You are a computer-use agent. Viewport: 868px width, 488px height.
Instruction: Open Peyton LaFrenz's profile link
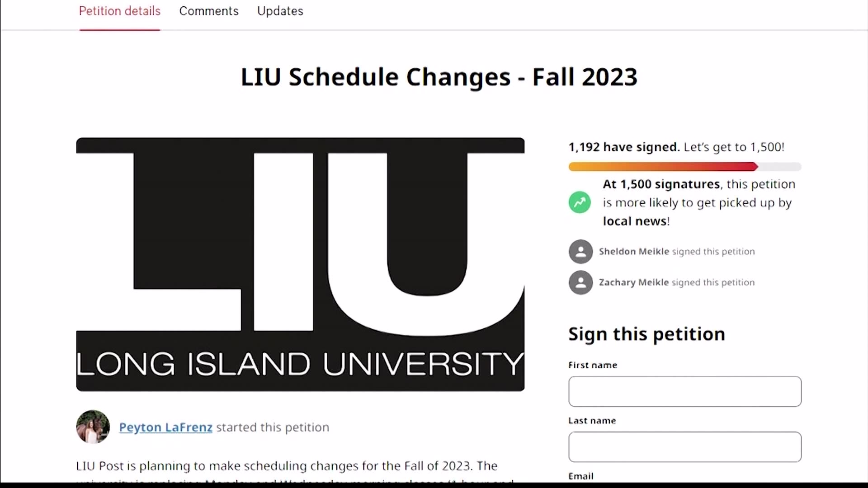point(165,427)
